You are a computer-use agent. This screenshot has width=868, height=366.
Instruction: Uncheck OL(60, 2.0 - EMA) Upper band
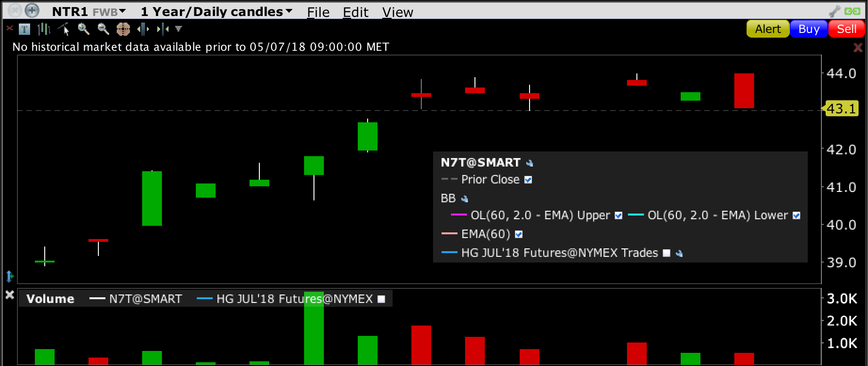click(x=619, y=215)
